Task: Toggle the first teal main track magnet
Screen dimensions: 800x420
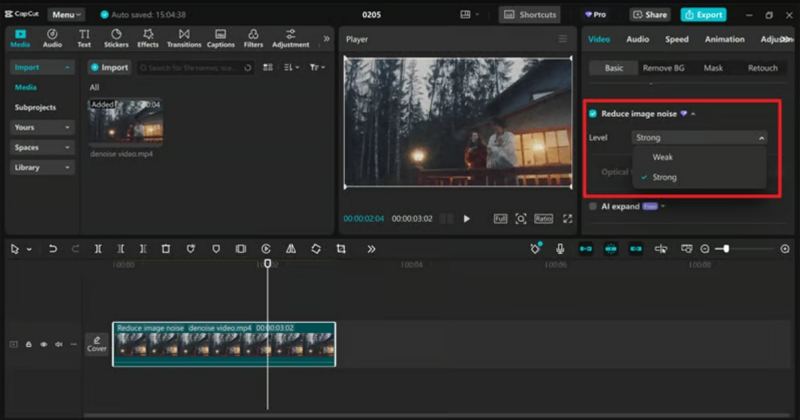Action: click(586, 249)
